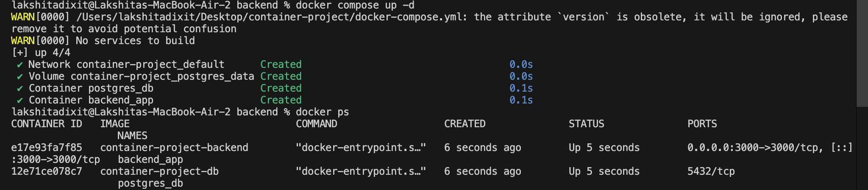Click the PORTS column header

pyautogui.click(x=702, y=124)
